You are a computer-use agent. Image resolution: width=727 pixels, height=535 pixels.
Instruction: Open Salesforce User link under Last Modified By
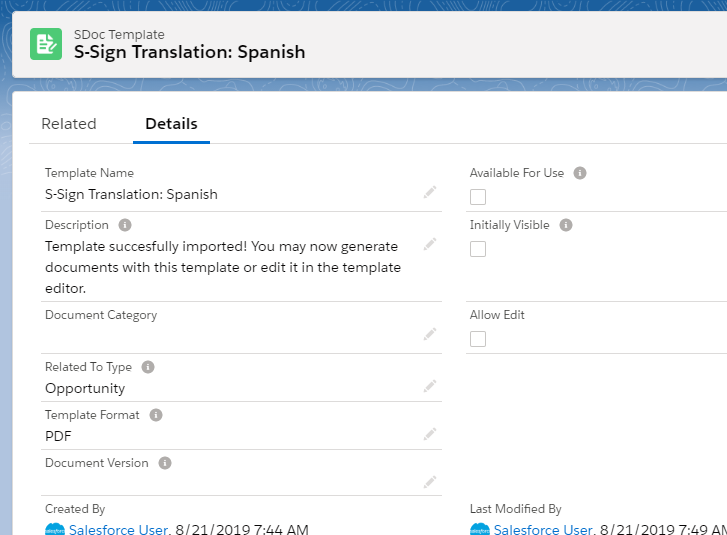[544, 529]
